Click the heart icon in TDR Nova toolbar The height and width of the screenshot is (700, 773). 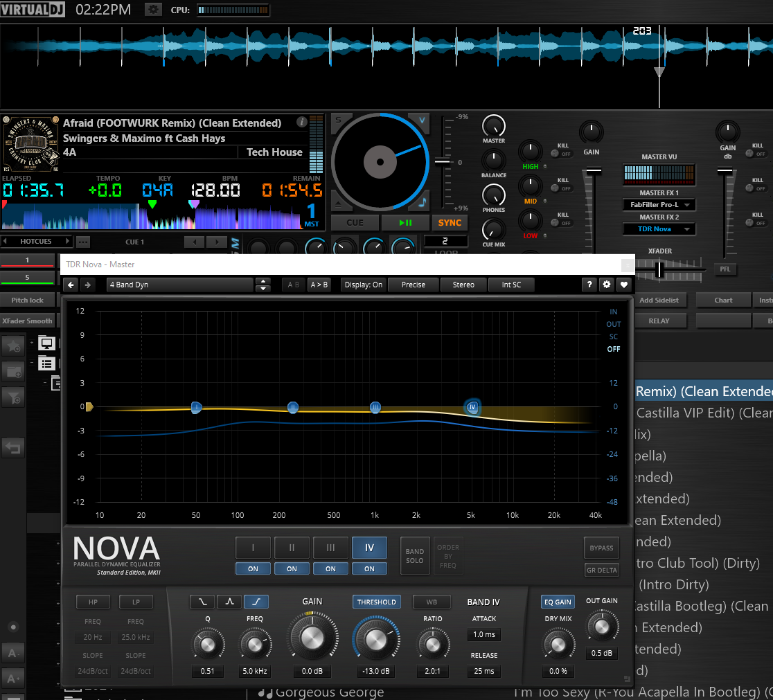[x=624, y=285]
